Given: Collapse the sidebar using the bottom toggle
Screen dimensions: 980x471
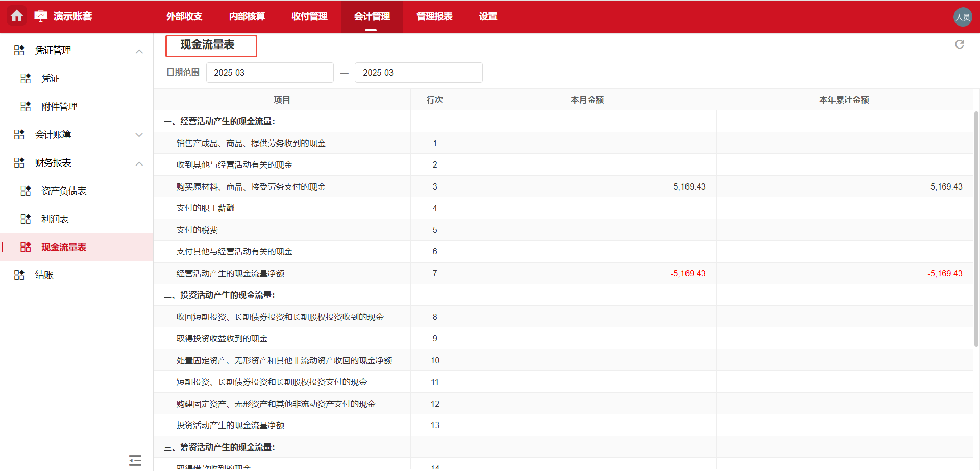Looking at the screenshot, I should coord(135,460).
